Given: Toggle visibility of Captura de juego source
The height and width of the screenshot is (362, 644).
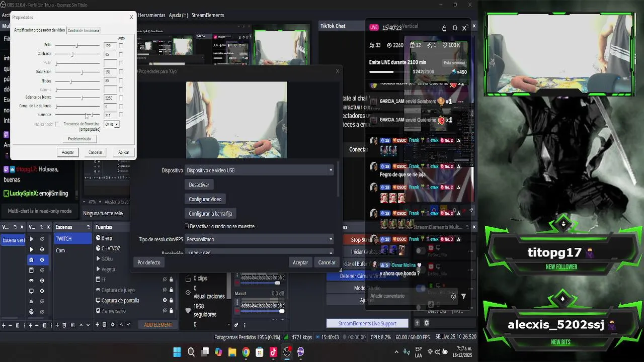Looking at the screenshot, I should (165, 290).
